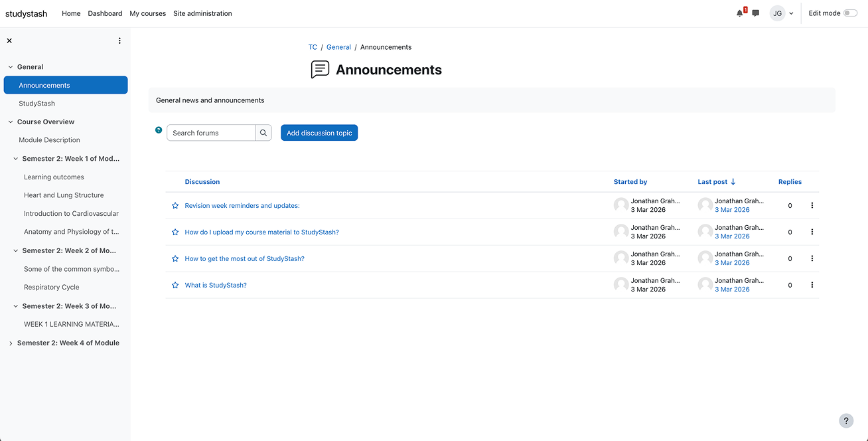Star the How to get the most discussion
Viewport: 868px width, 441px height.
pos(175,259)
